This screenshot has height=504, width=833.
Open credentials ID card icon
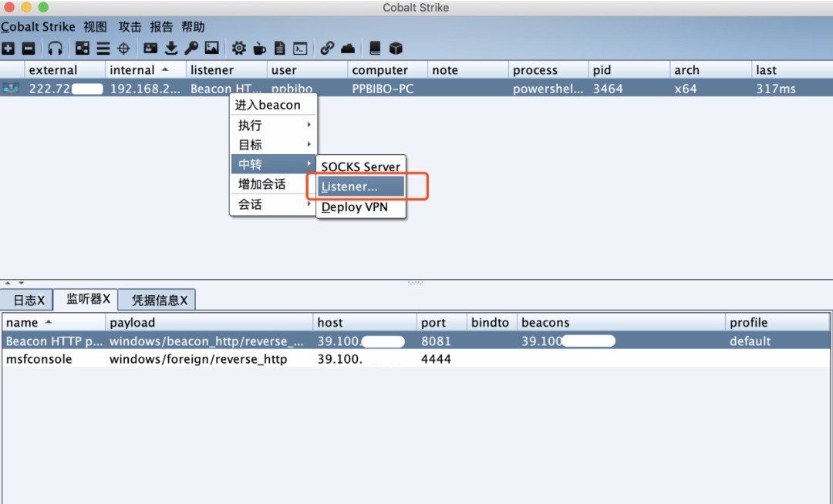150,49
